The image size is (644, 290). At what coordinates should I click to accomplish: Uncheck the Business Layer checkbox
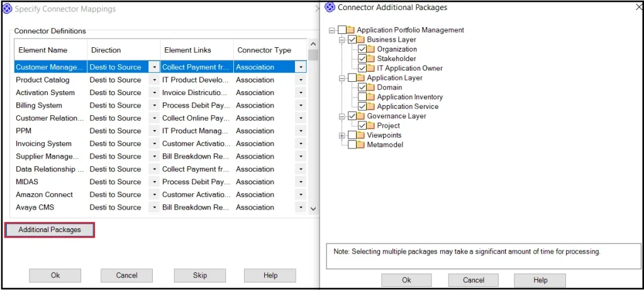click(x=352, y=40)
